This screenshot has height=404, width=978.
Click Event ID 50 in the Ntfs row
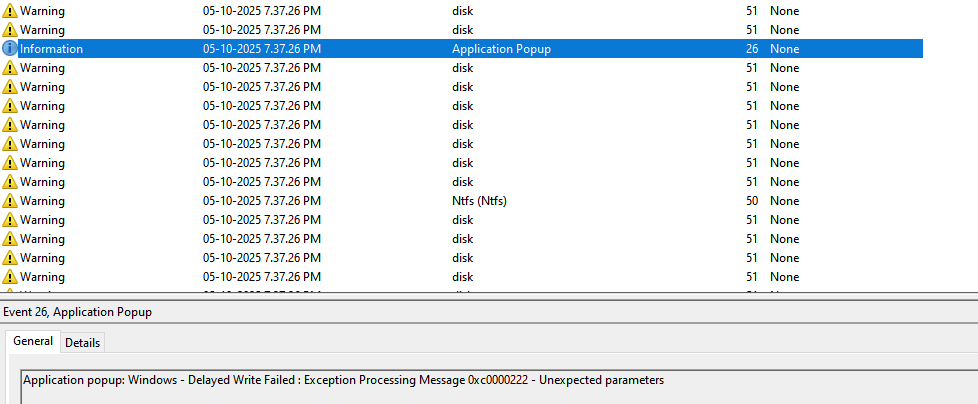(x=751, y=201)
